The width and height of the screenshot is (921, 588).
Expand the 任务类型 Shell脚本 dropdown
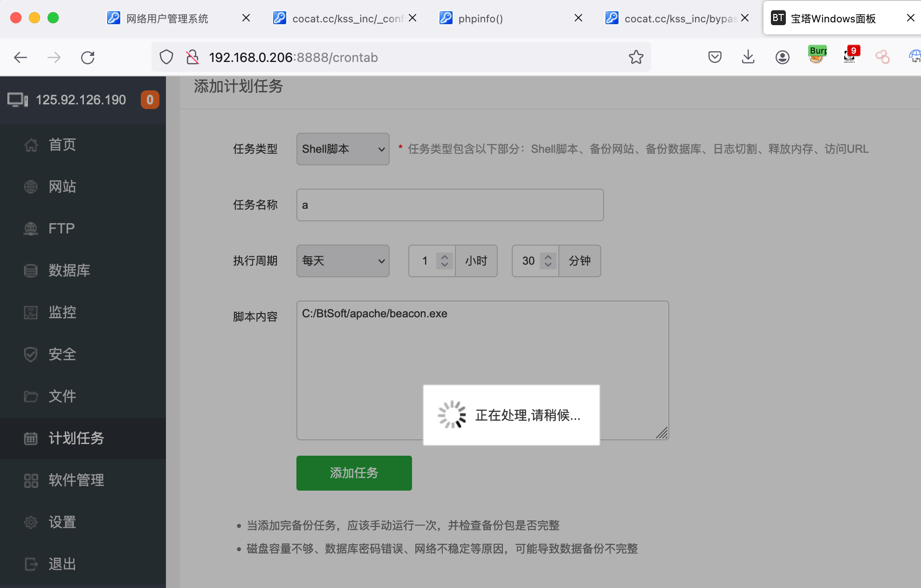343,149
